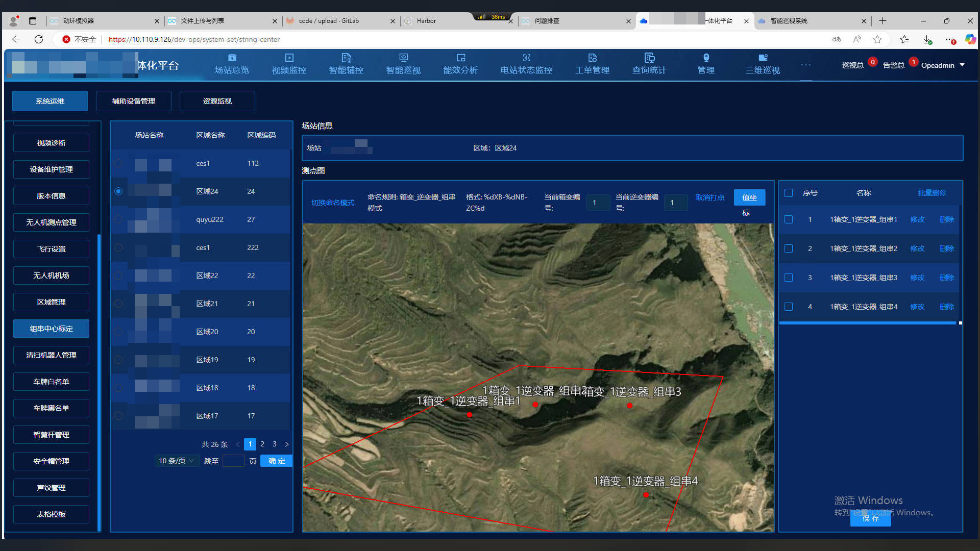
Task: Open 清扫机器人管理 in the left sidebar
Action: pyautogui.click(x=51, y=355)
